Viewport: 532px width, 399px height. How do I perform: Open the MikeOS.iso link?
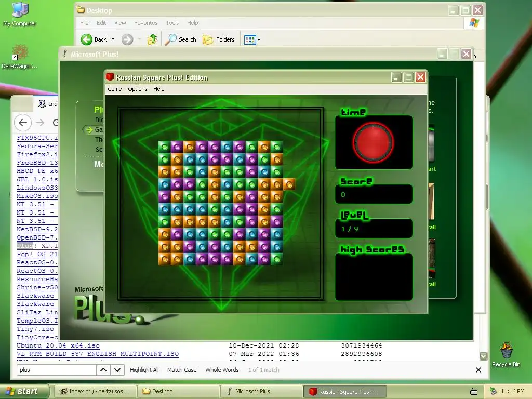coord(37,196)
